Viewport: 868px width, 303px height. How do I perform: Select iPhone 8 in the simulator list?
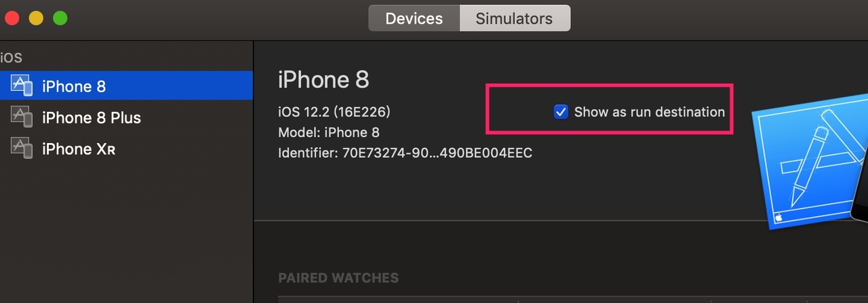point(126,86)
